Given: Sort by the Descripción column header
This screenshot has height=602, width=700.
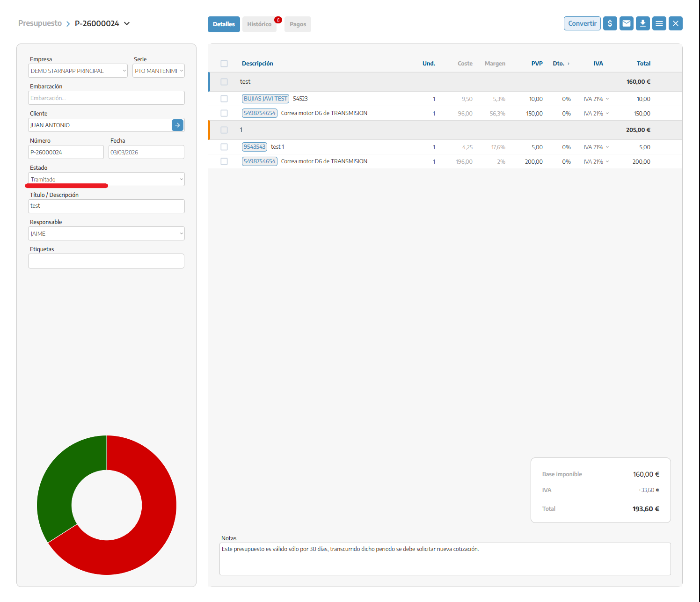Looking at the screenshot, I should tap(257, 64).
